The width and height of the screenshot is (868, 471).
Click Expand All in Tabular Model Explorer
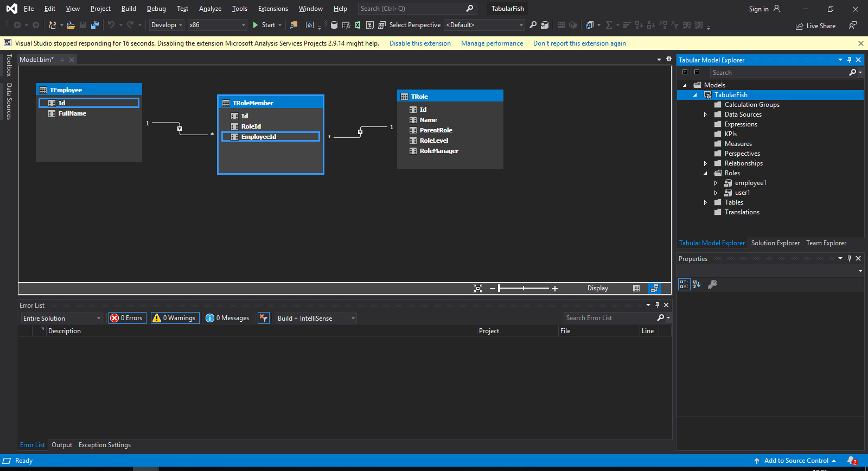tap(685, 72)
